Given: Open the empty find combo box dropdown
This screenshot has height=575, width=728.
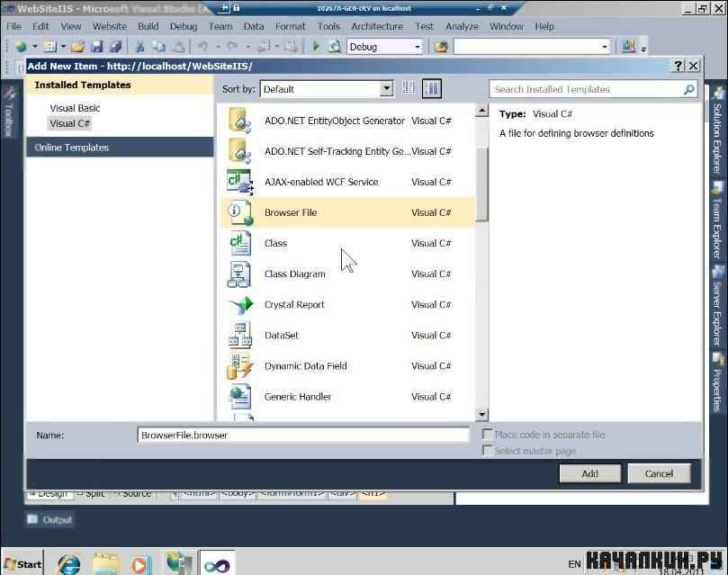Looking at the screenshot, I should tap(604, 47).
